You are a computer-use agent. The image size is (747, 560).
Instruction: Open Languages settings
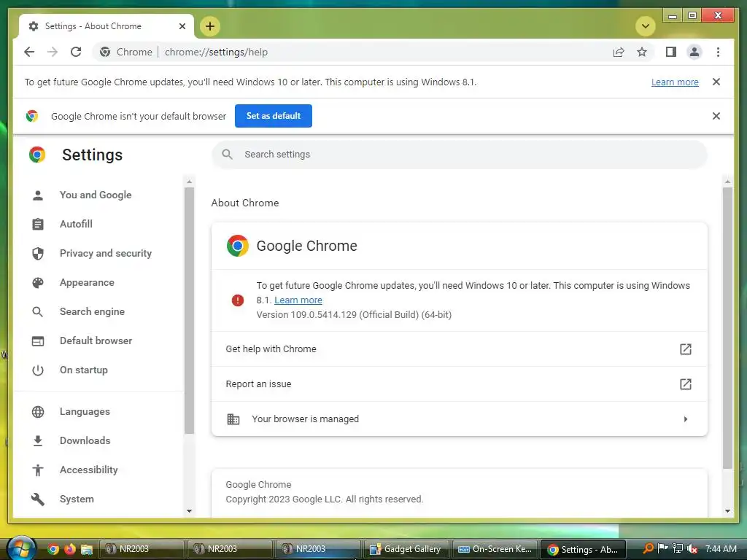click(x=85, y=411)
